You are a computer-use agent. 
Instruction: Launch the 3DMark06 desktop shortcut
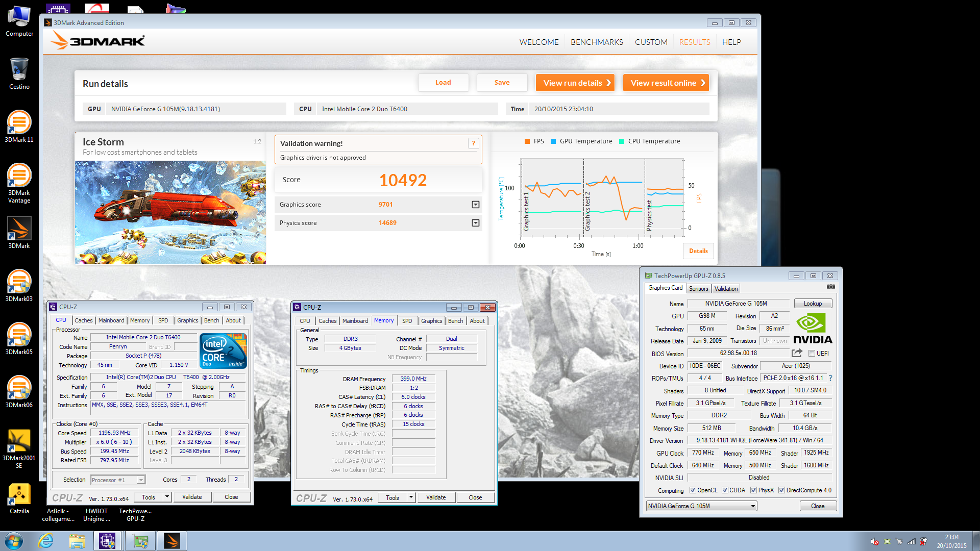pyautogui.click(x=19, y=392)
